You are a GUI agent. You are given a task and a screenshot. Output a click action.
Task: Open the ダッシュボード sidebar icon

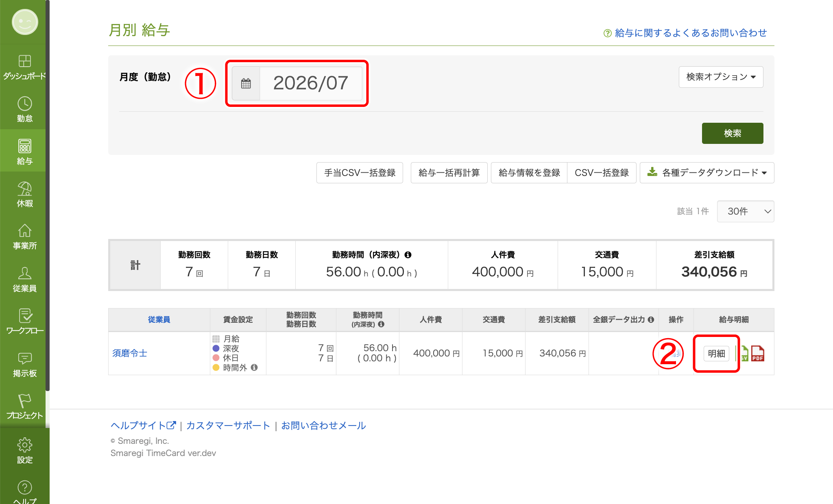pos(24,61)
